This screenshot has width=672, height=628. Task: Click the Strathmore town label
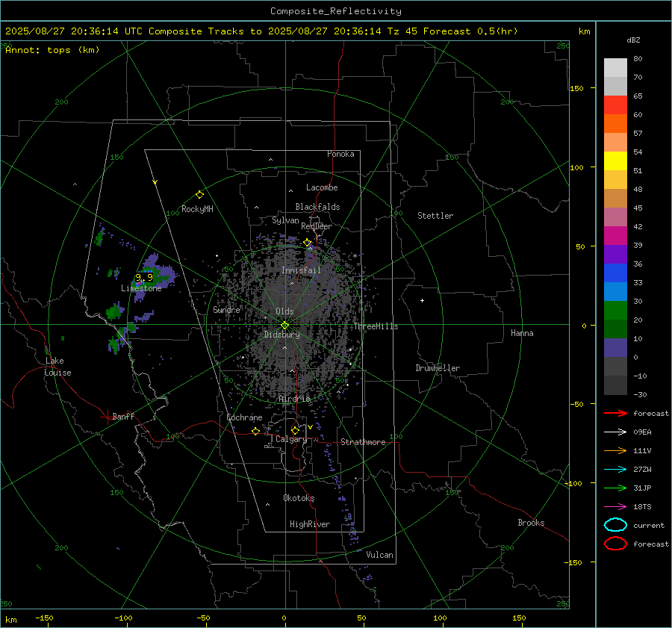point(363,442)
